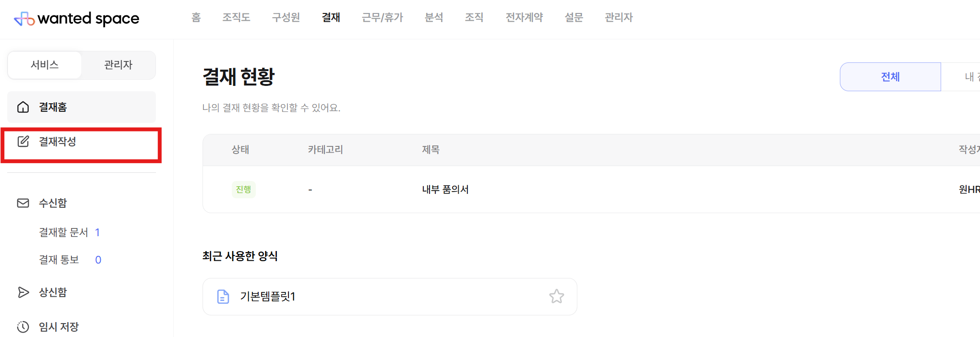Open the 분석 top menu
Screen dimensions: 980x337
(x=434, y=18)
